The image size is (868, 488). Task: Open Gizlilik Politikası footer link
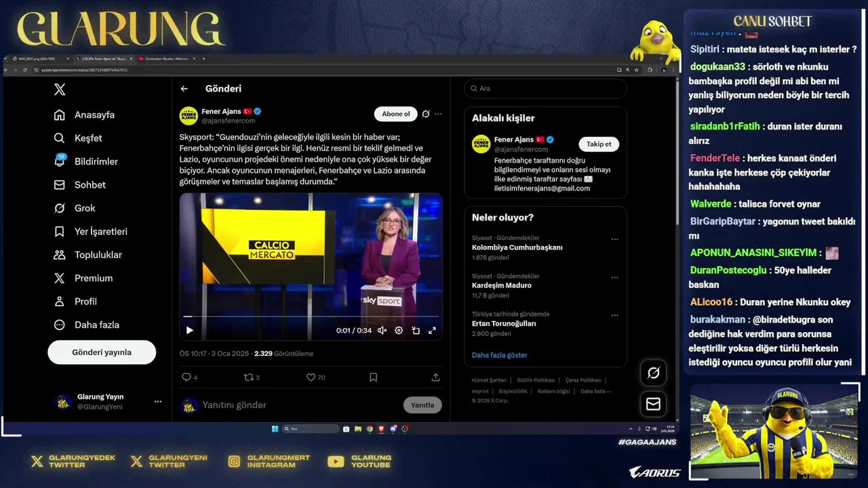click(x=536, y=380)
